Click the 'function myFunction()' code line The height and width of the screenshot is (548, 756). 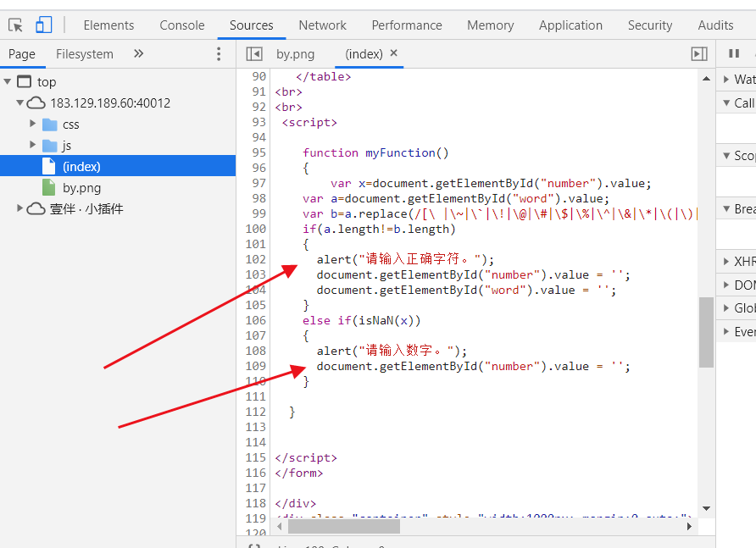pos(375,152)
